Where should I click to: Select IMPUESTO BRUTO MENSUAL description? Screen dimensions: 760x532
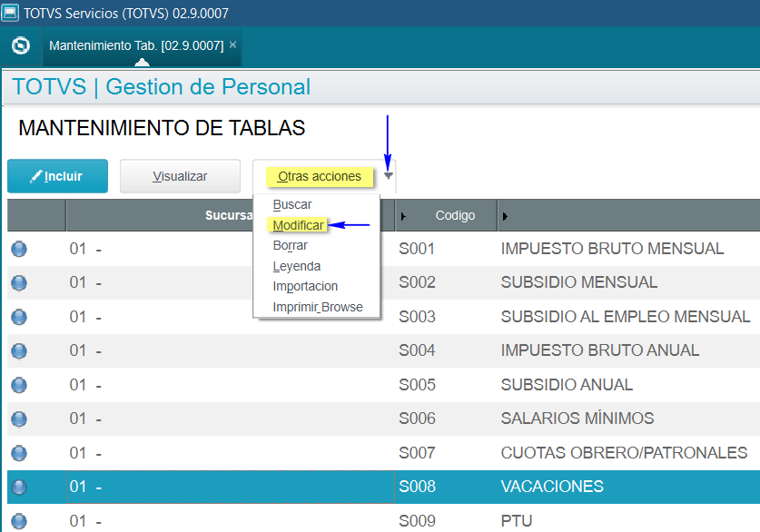612,249
